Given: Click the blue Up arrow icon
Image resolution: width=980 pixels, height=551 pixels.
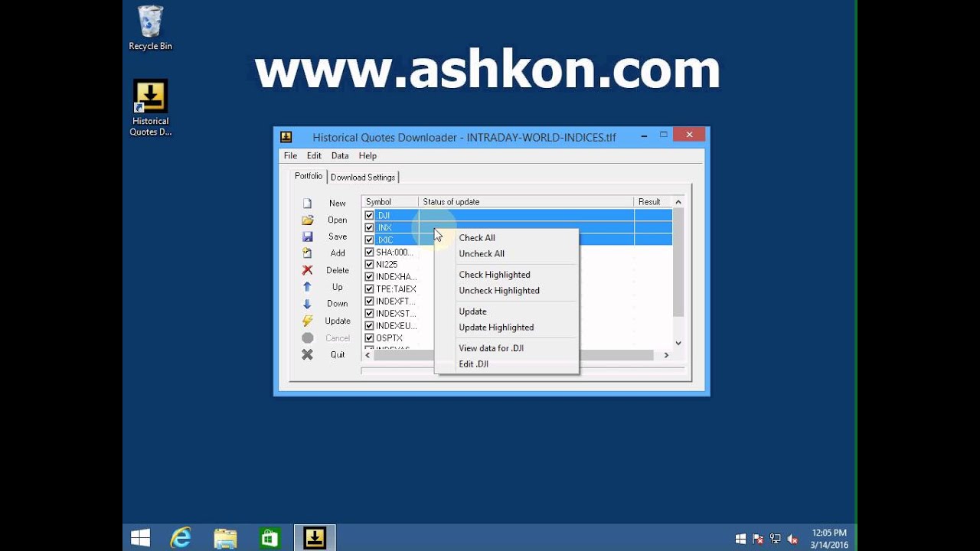Looking at the screenshot, I should 307,287.
